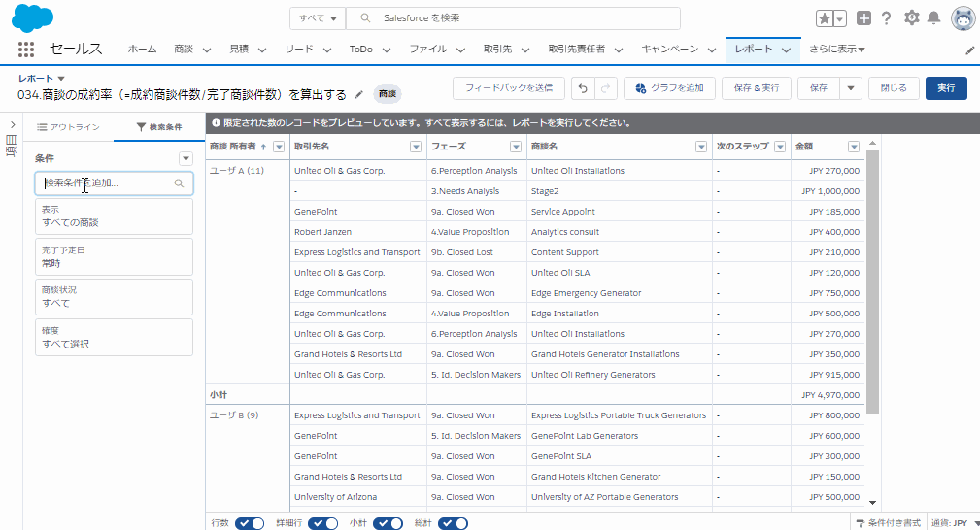Open さらに表示 more menu
This screenshot has width=980, height=530.
(837, 49)
